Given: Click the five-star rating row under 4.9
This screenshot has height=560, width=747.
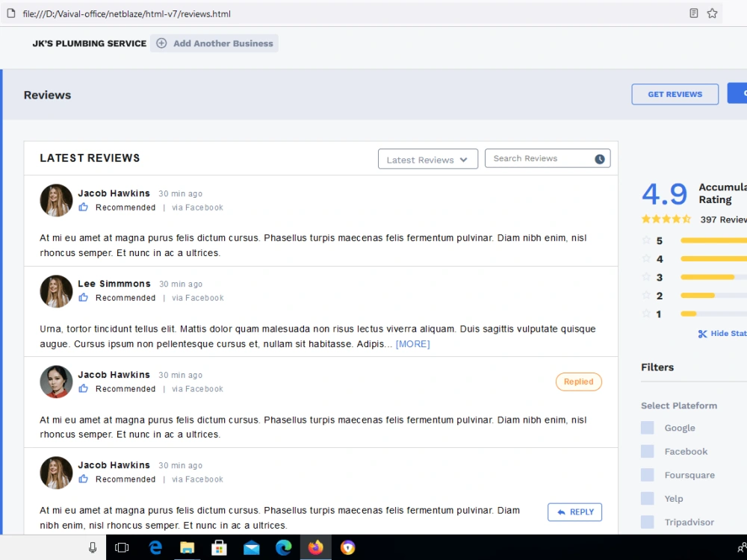Looking at the screenshot, I should click(666, 219).
